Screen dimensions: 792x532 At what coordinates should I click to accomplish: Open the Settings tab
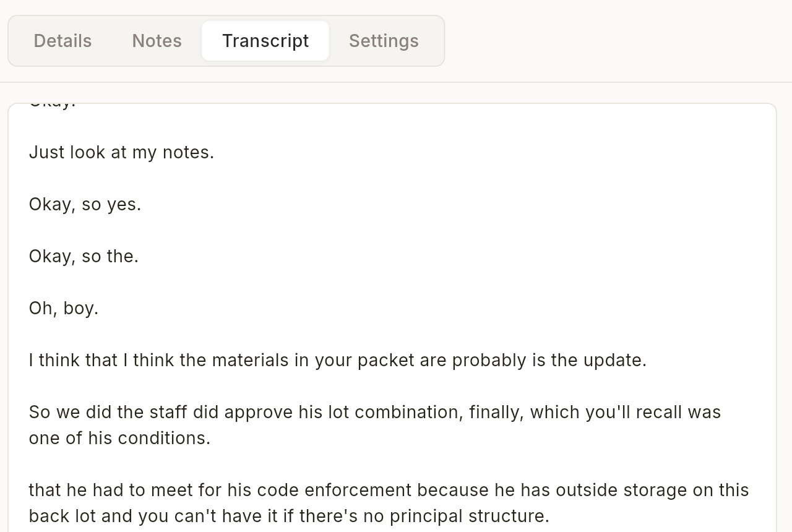(384, 41)
